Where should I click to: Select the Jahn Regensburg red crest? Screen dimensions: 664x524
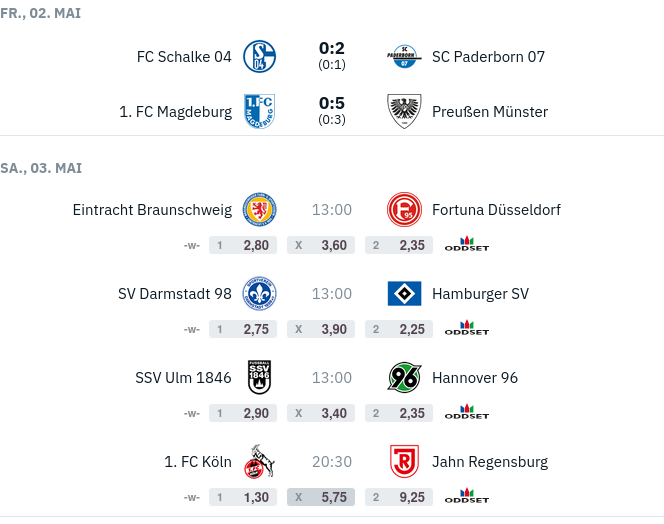[404, 461]
